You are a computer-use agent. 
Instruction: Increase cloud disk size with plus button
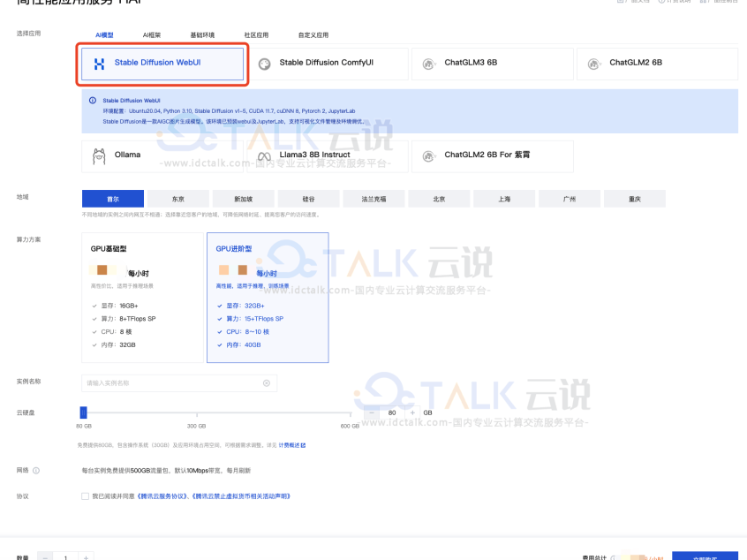412,412
